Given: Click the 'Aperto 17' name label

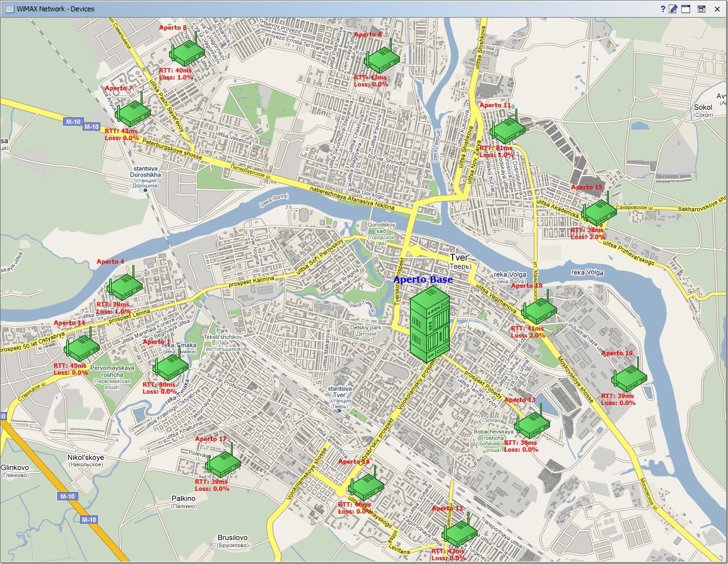Looking at the screenshot, I should 211,439.
